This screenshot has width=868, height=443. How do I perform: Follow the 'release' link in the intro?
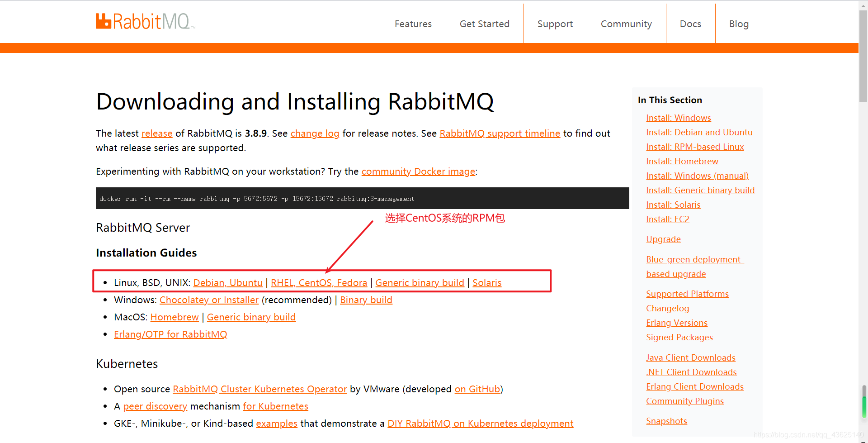coord(157,133)
